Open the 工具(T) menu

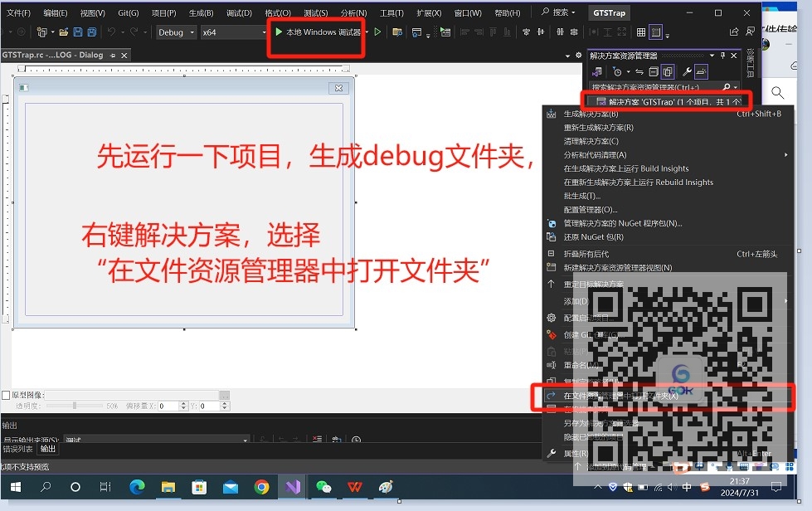pyautogui.click(x=391, y=13)
